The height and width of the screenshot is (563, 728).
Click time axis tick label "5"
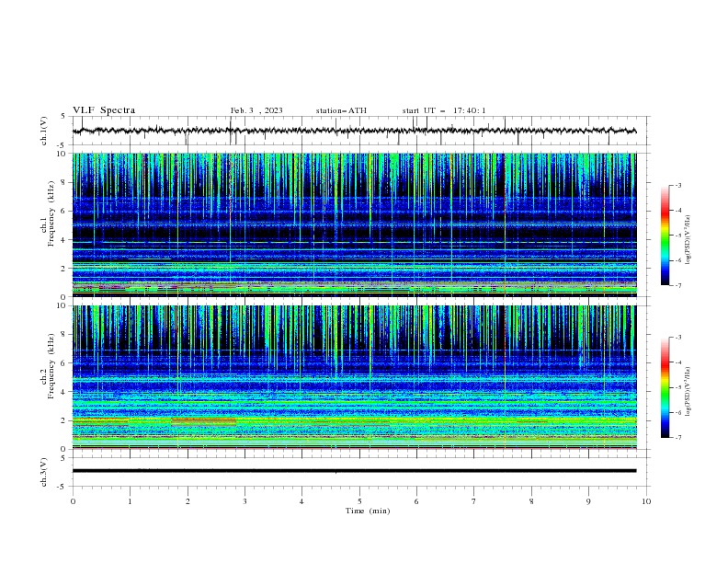(359, 501)
